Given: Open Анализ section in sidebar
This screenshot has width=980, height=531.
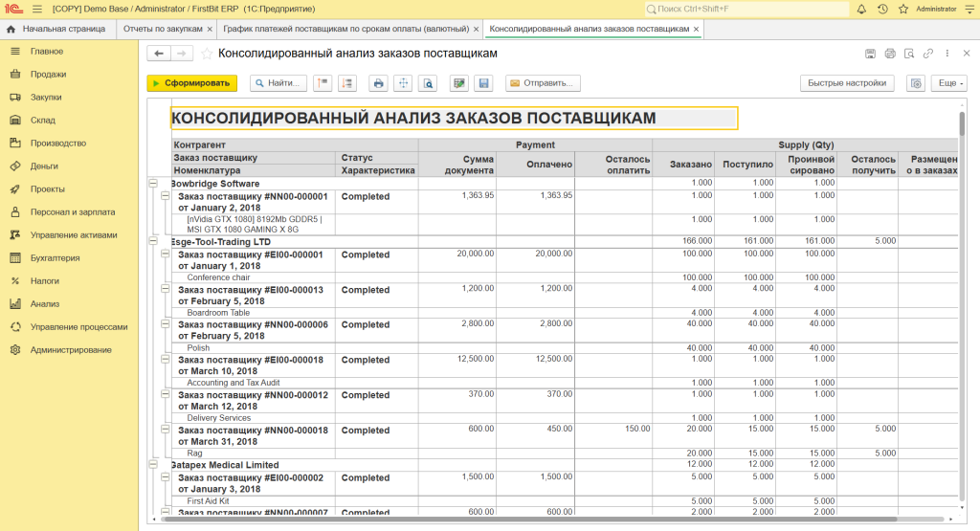Looking at the screenshot, I should (x=69, y=304).
